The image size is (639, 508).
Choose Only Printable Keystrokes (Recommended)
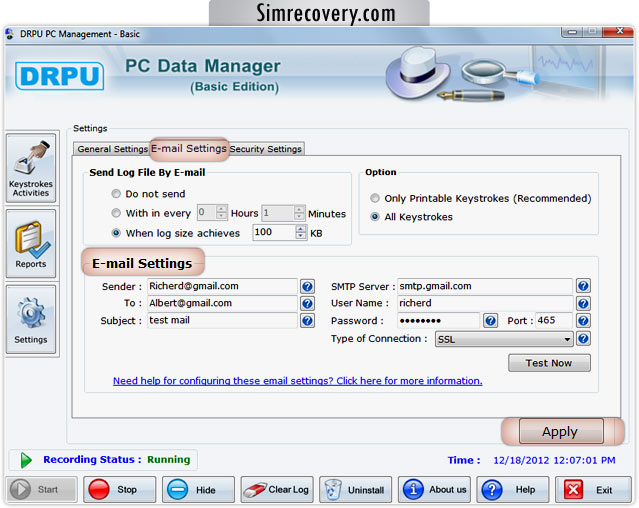[x=375, y=198]
